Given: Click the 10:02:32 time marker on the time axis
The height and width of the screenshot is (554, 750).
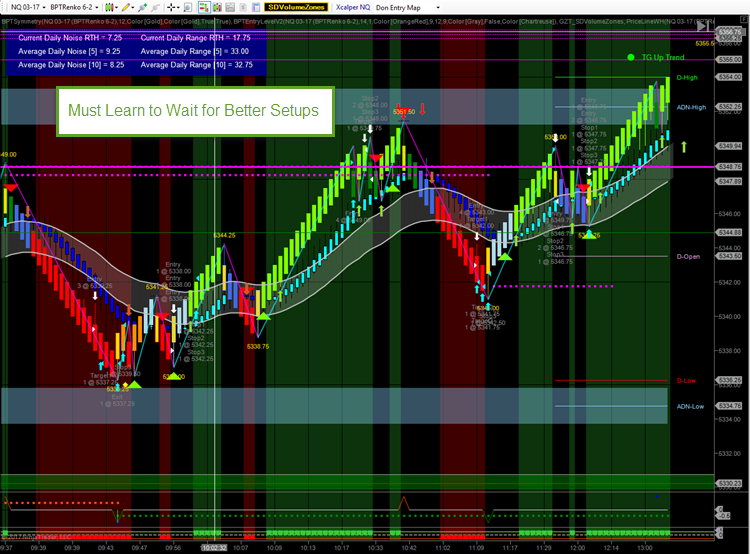Looking at the screenshot, I should click(x=214, y=548).
